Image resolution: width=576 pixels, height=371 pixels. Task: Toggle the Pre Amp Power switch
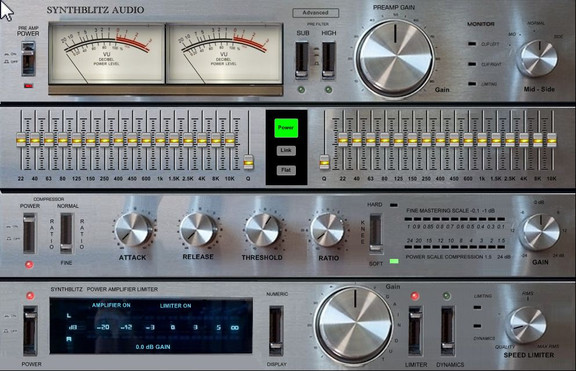click(x=29, y=59)
